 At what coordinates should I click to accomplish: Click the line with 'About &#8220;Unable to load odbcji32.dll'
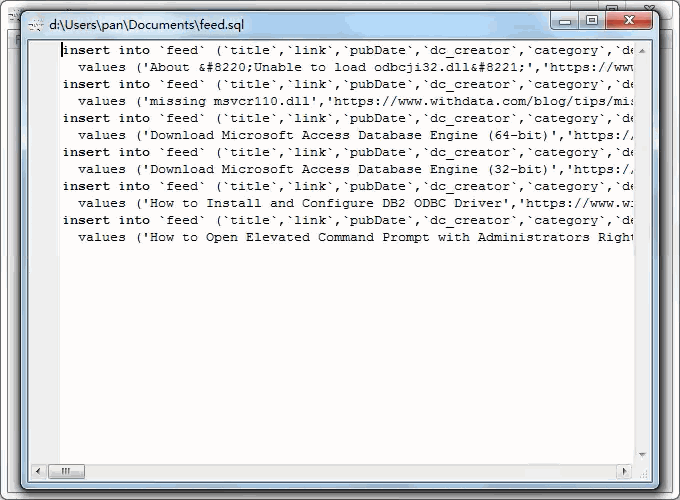(x=356, y=67)
